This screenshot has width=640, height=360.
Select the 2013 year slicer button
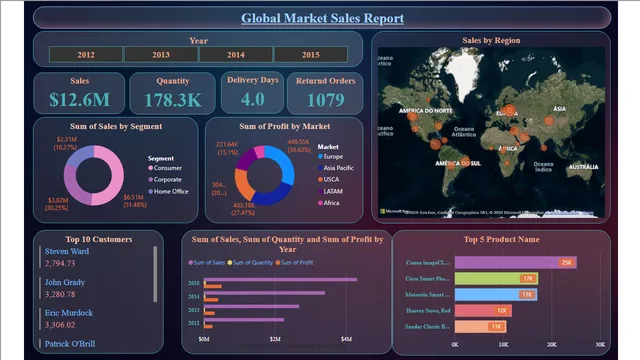161,55
